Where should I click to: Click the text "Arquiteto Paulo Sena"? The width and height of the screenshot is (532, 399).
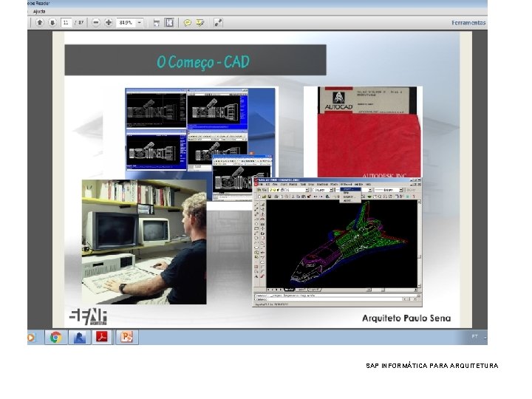pyautogui.click(x=406, y=318)
